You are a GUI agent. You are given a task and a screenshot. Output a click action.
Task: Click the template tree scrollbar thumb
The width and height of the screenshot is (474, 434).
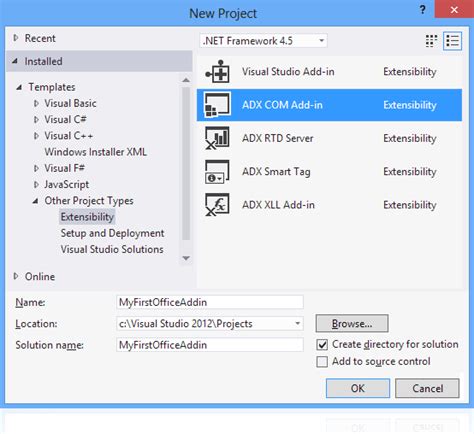(186, 163)
